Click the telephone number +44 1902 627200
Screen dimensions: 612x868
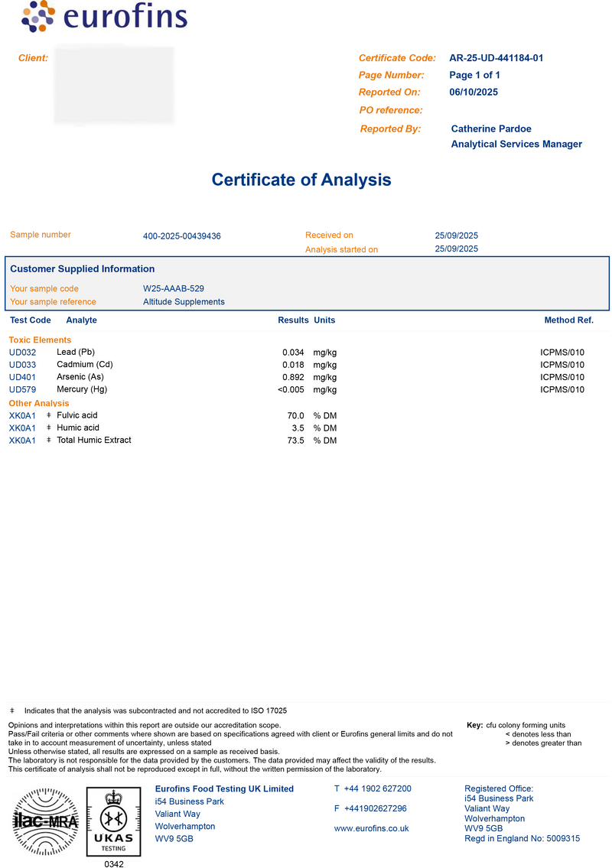coord(377,788)
